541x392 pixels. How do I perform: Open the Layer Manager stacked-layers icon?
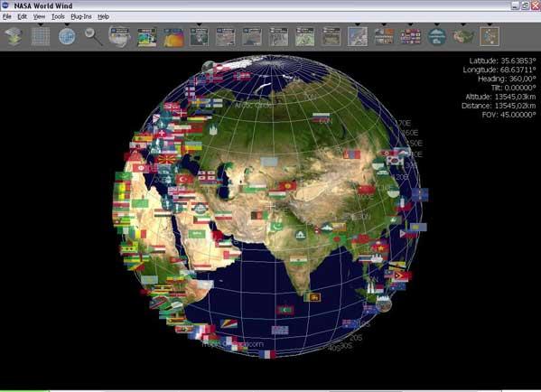pos(14,36)
